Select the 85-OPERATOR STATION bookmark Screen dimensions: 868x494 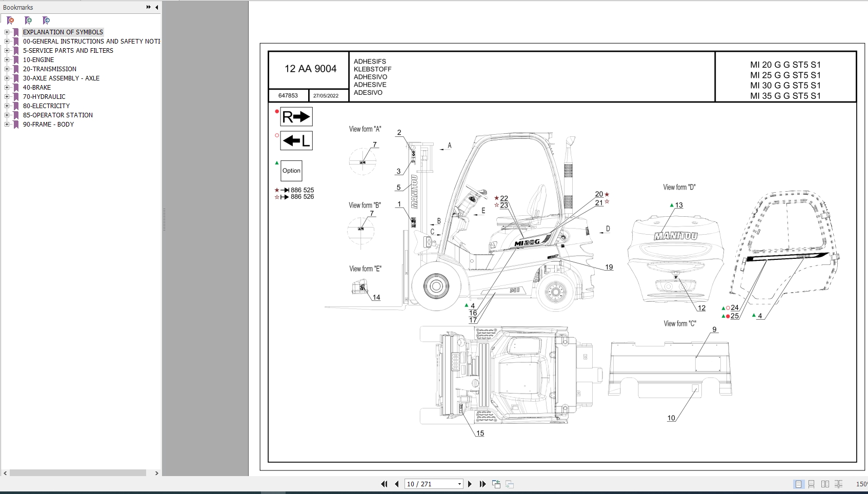point(58,115)
